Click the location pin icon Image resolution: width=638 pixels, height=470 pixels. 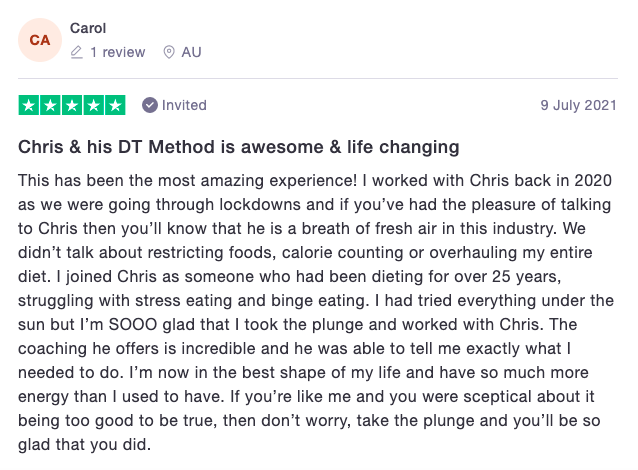click(168, 52)
